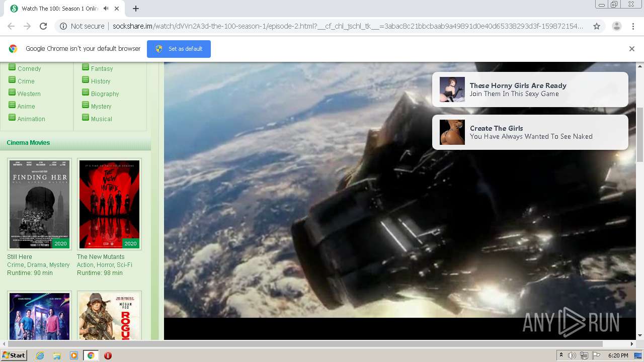Close the The 100 tab
This screenshot has height=362, width=644.
point(117,9)
